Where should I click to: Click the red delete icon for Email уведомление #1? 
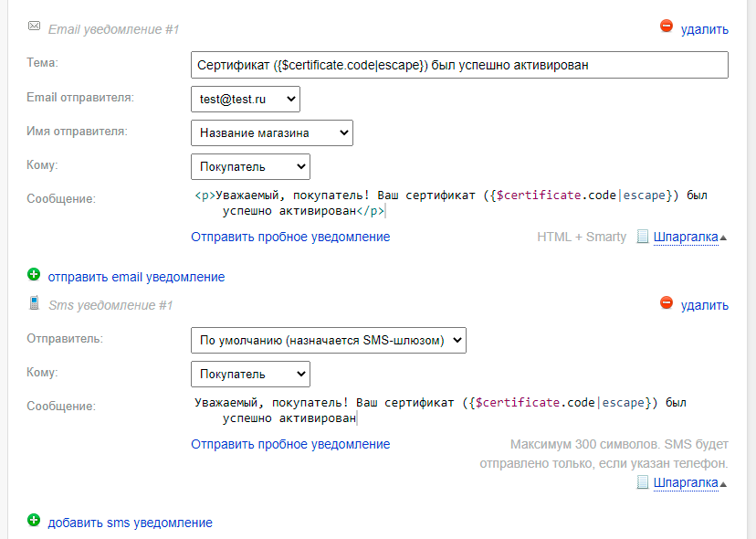coord(667,26)
